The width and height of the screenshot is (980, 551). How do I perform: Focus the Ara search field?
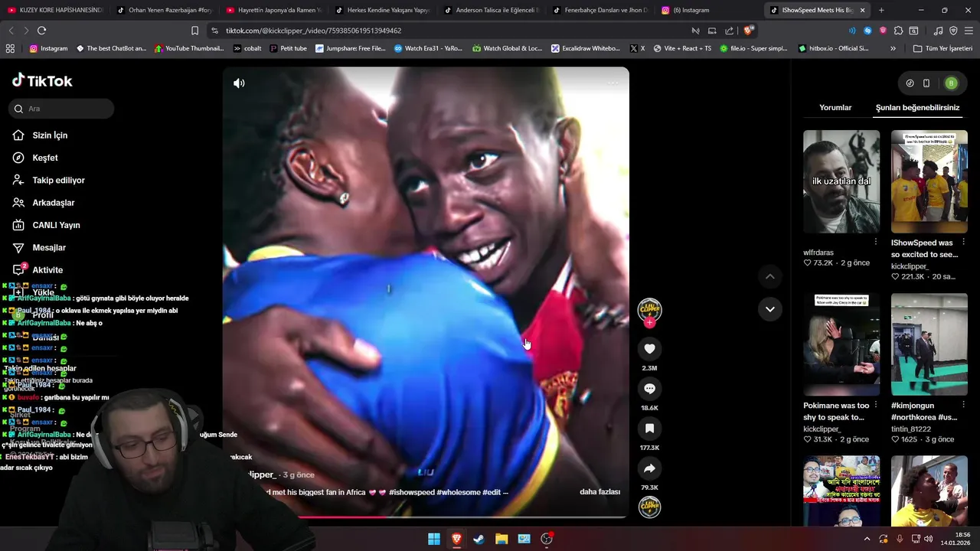pos(63,109)
